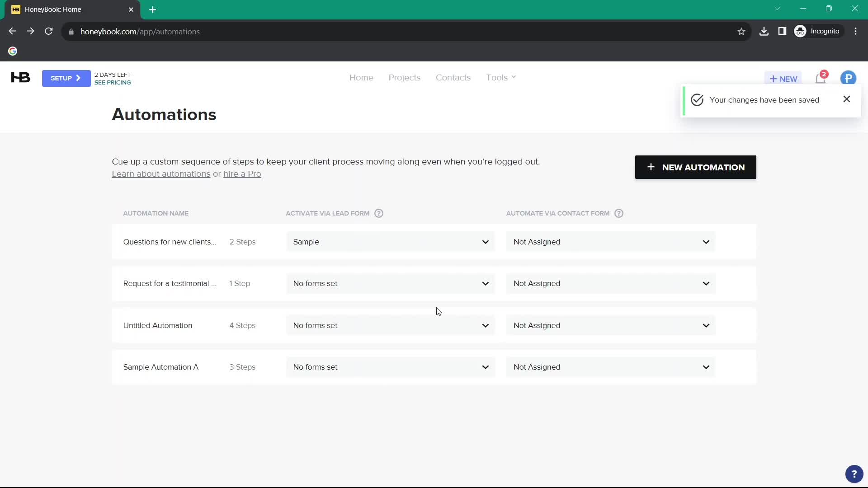868x488 pixels.
Task: Go to Home in navigation
Action: click(361, 78)
